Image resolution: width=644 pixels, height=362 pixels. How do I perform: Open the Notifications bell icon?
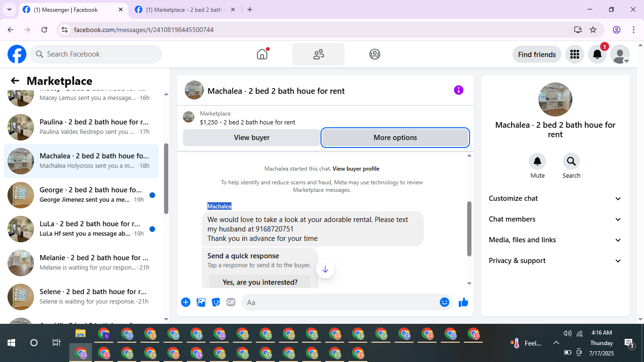click(597, 54)
